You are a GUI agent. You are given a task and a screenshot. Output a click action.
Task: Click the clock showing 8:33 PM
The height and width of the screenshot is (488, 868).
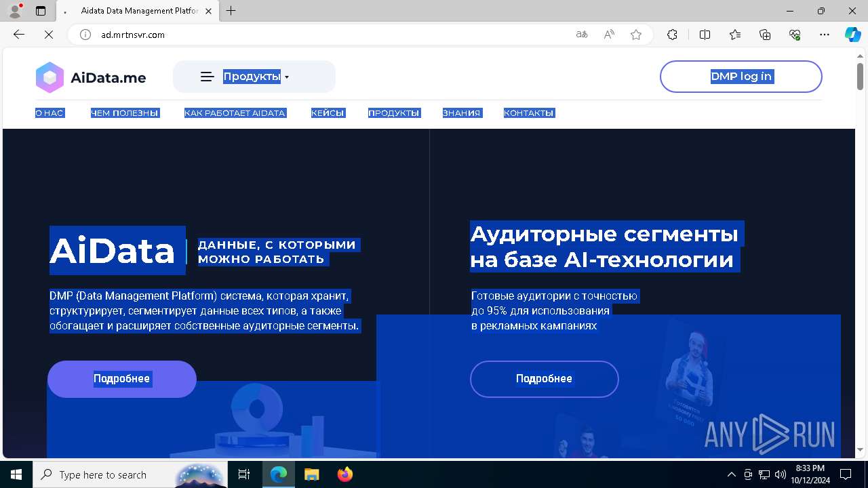810,474
